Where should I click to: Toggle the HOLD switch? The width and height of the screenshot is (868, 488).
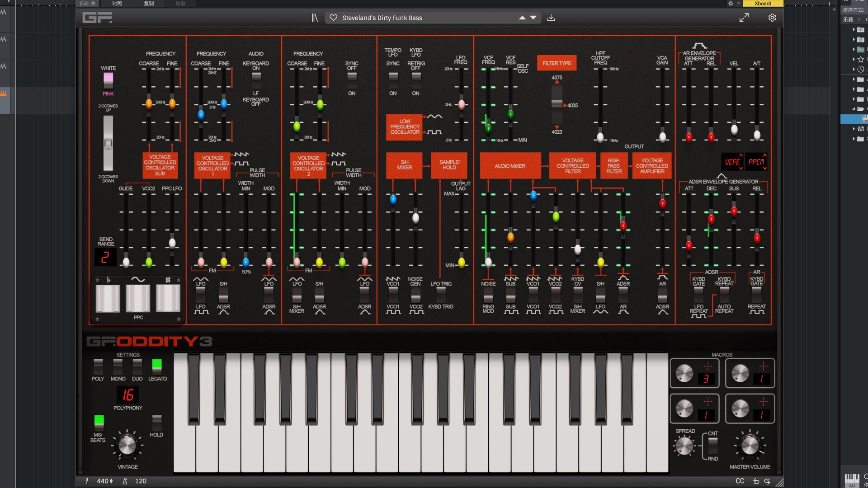pos(156,422)
